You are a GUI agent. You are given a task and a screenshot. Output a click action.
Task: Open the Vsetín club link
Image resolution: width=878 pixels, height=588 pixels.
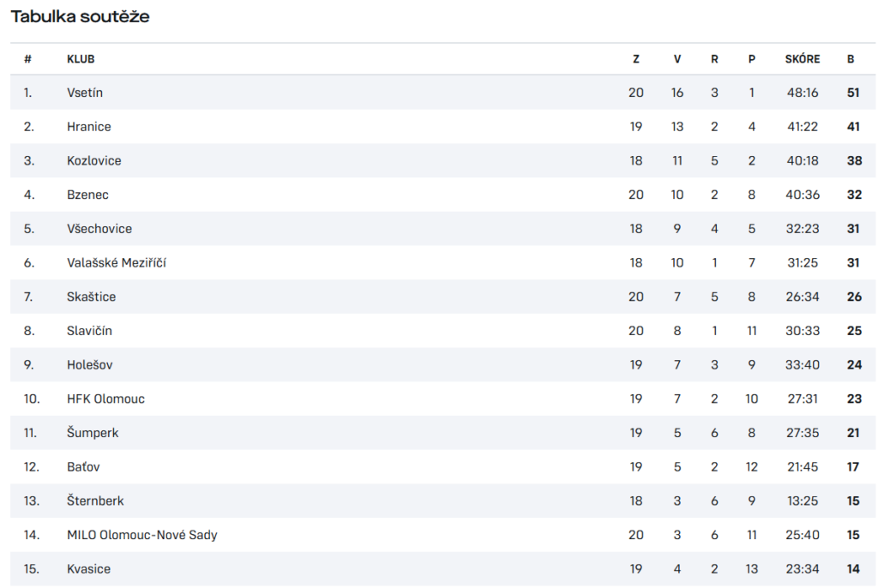click(x=85, y=93)
